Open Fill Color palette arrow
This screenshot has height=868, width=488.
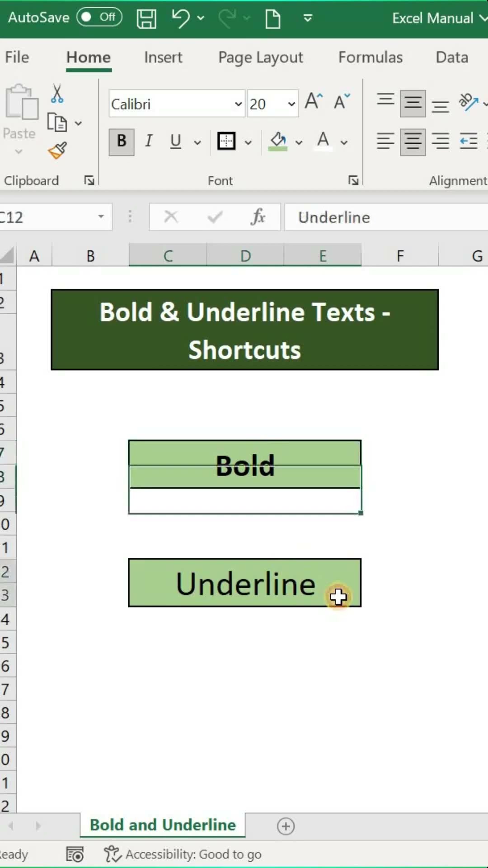(299, 142)
